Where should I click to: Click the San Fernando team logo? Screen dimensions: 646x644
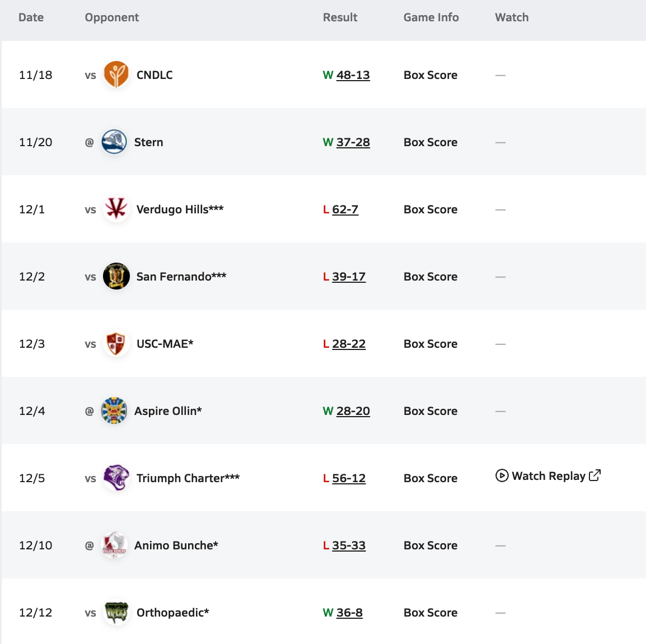click(x=116, y=277)
